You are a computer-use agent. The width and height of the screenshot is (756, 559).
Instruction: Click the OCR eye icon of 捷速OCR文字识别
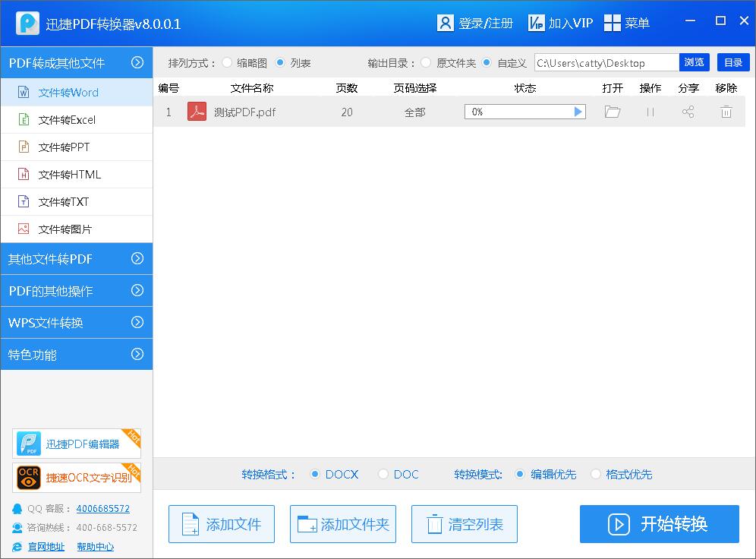click(x=29, y=478)
